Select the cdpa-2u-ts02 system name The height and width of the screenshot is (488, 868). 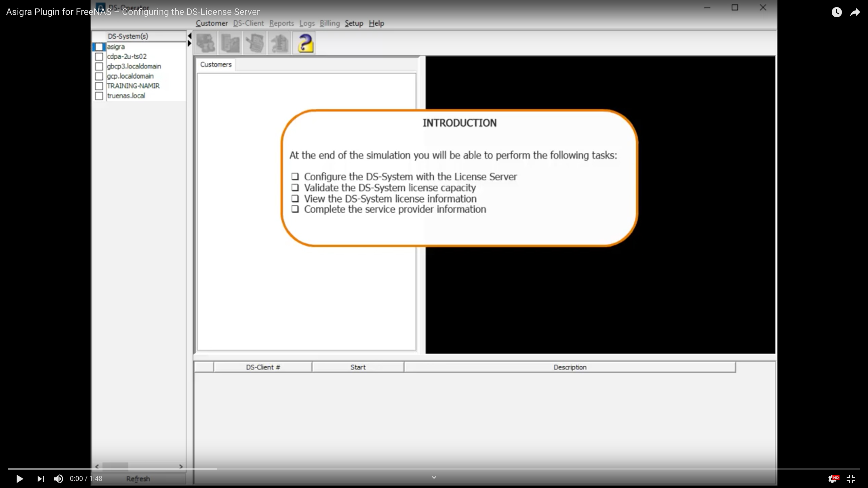coord(127,57)
